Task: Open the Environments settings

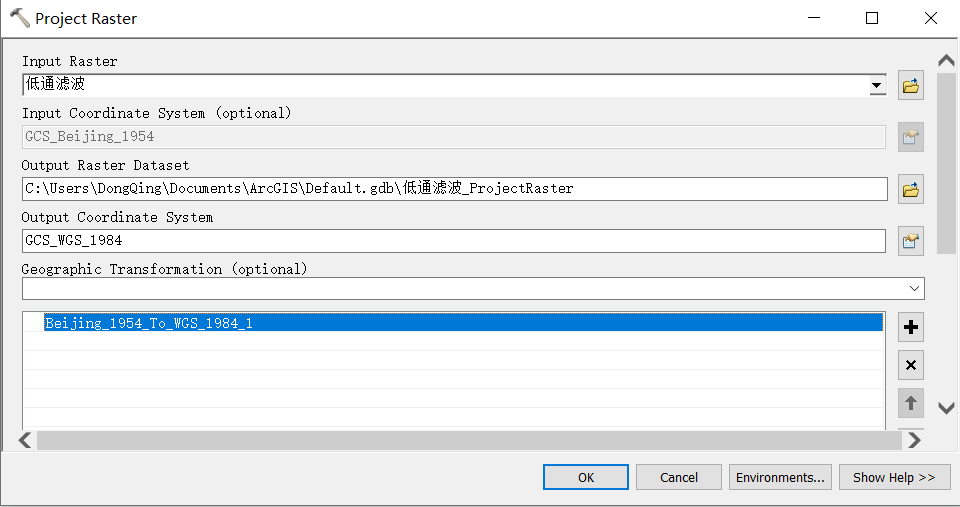Action: [780, 477]
